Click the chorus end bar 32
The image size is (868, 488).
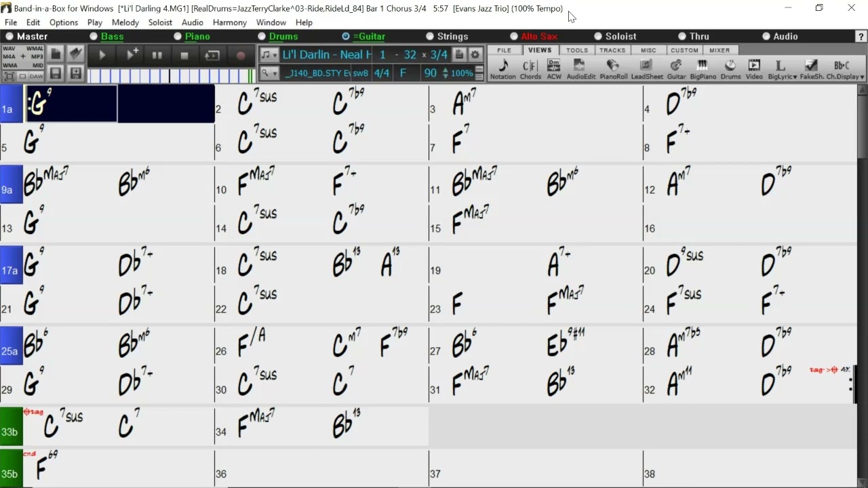pos(410,54)
